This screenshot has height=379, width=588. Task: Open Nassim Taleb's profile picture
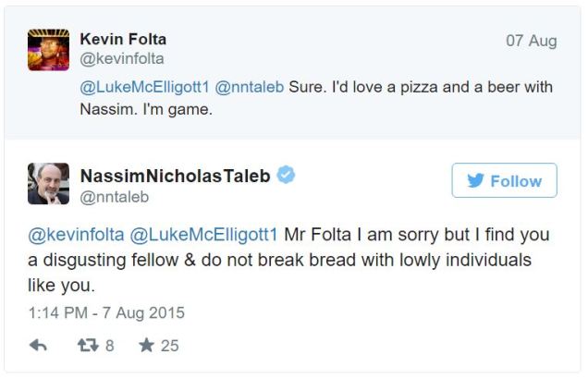(48, 184)
